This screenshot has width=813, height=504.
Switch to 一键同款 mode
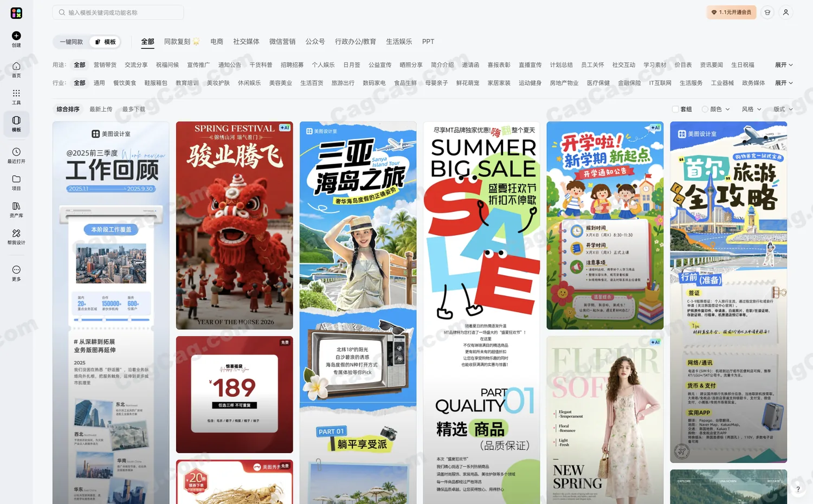click(x=71, y=42)
